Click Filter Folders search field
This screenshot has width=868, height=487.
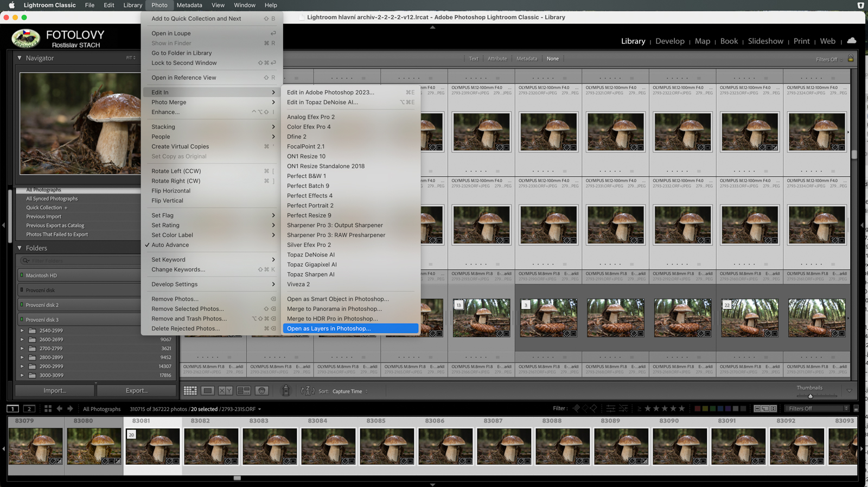(81, 260)
